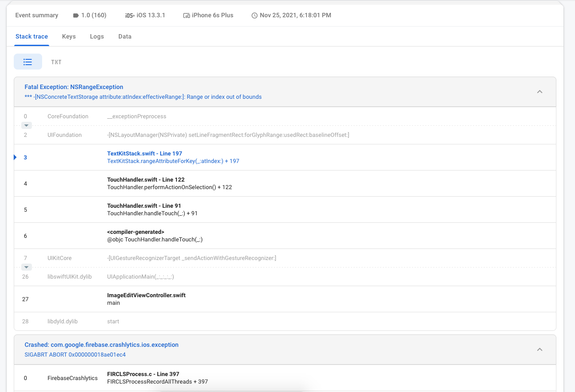
Task: Click the NSConcreteTextStorage out of bounds message
Action: point(143,97)
